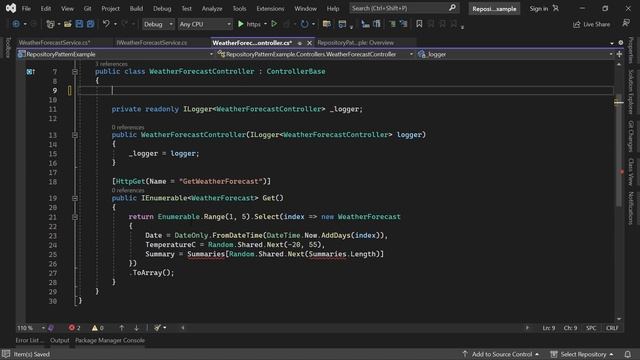Open the Solution Explorer side tab
The height and width of the screenshot is (360, 640).
(631, 92)
